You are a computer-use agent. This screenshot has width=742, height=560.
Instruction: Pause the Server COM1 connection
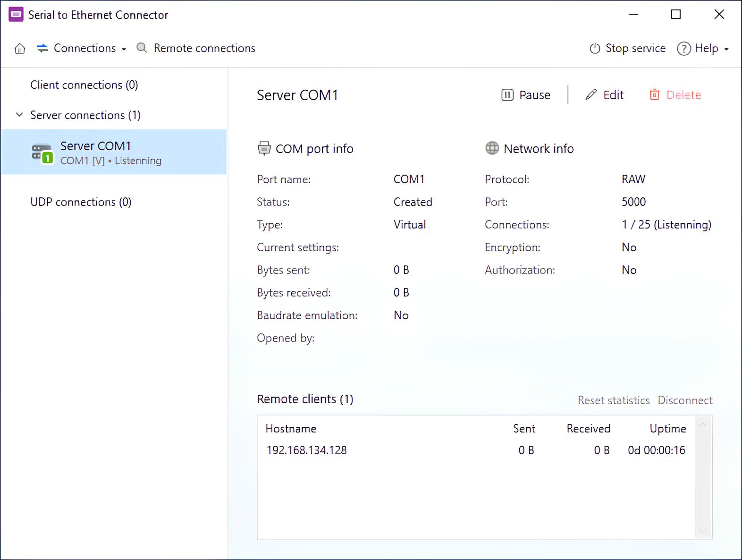click(x=526, y=95)
